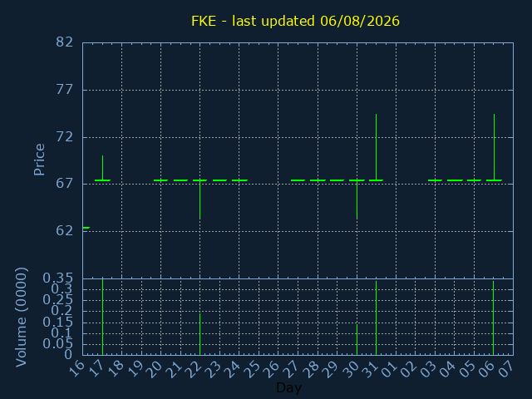Click the Volume (0000) axis title
The height and width of the screenshot is (399, 532).
[21, 318]
